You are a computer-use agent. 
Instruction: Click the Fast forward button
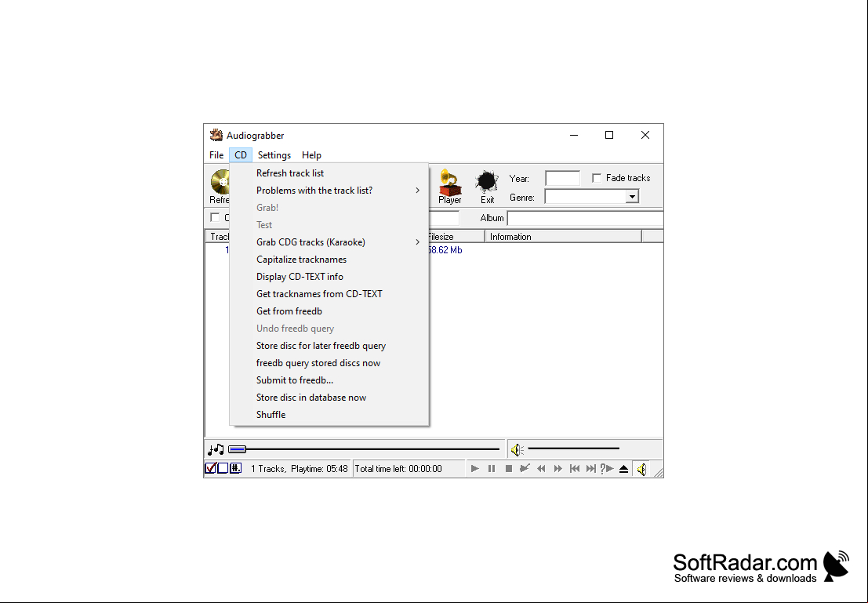tap(558, 468)
